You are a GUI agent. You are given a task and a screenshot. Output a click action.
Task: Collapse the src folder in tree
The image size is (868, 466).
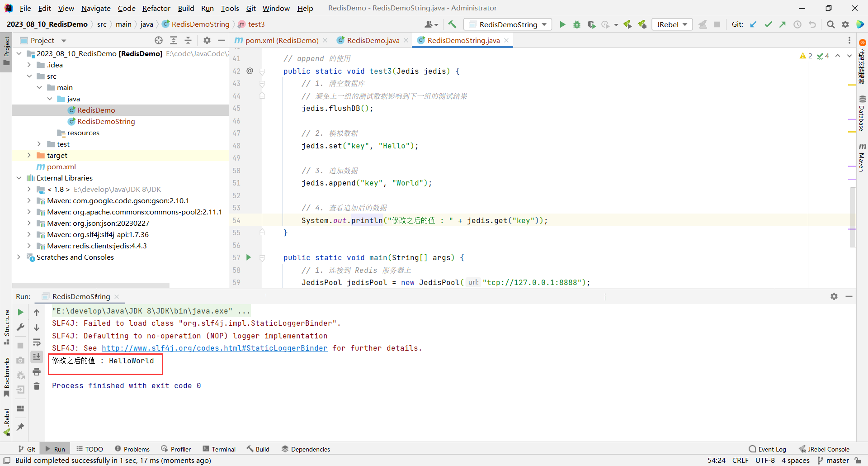29,76
